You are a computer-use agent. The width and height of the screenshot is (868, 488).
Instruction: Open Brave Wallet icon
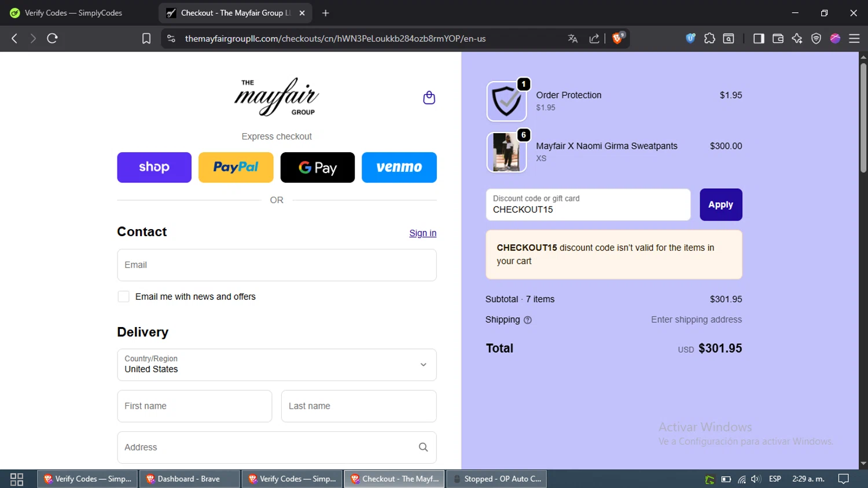click(x=778, y=38)
